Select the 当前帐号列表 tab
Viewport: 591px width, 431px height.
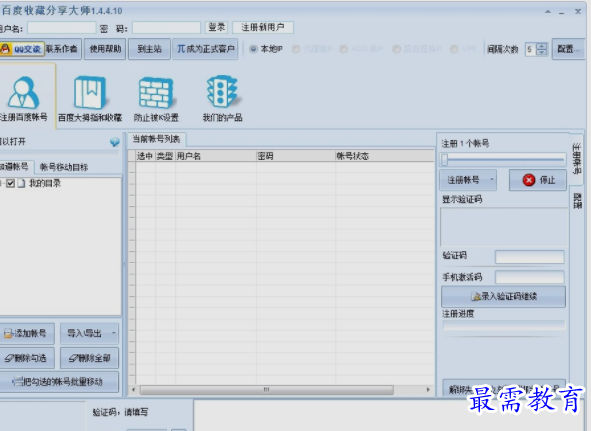pos(156,139)
